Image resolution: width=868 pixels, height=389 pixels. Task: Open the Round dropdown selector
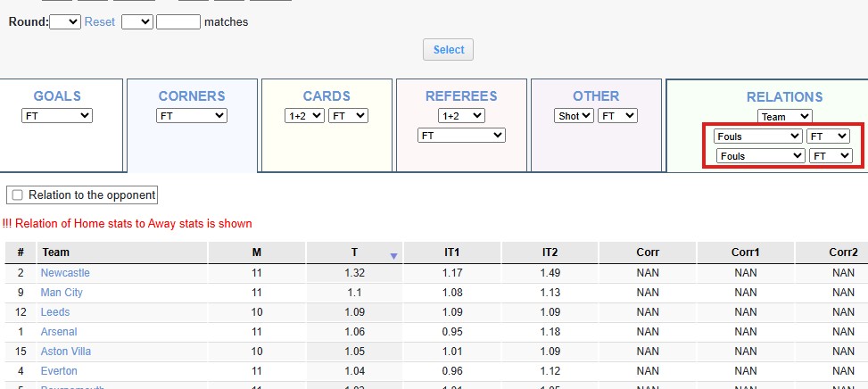[65, 21]
